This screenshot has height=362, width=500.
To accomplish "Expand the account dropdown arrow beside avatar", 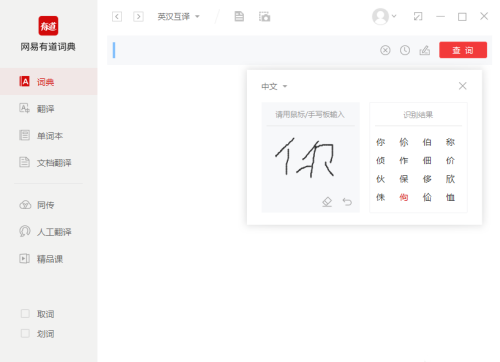I will [394, 16].
